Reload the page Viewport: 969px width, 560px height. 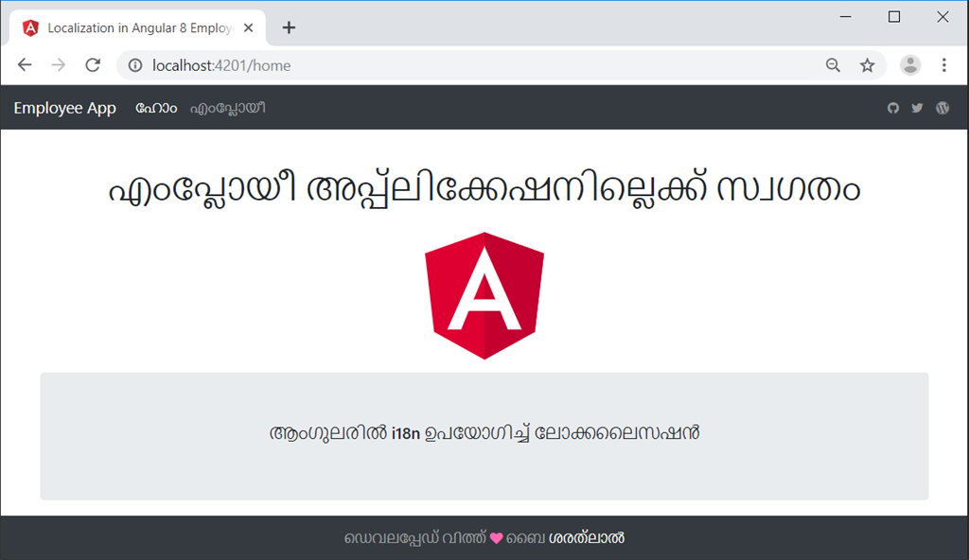pyautogui.click(x=92, y=65)
